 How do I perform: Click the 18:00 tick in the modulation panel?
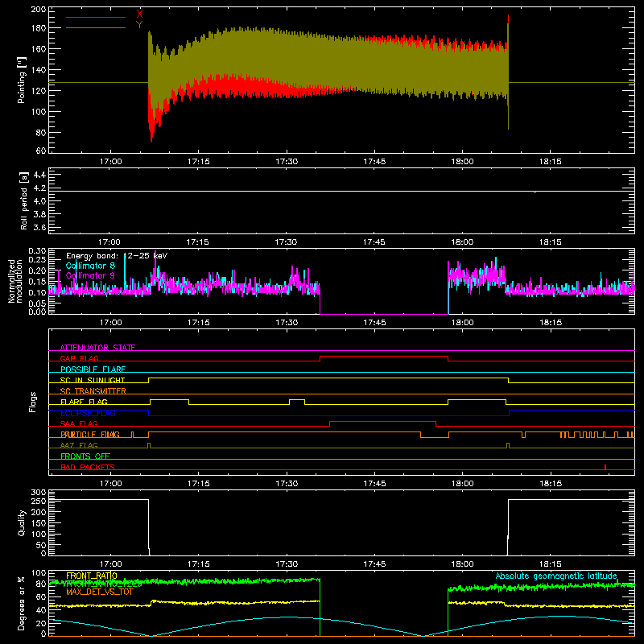pyautogui.click(x=462, y=323)
